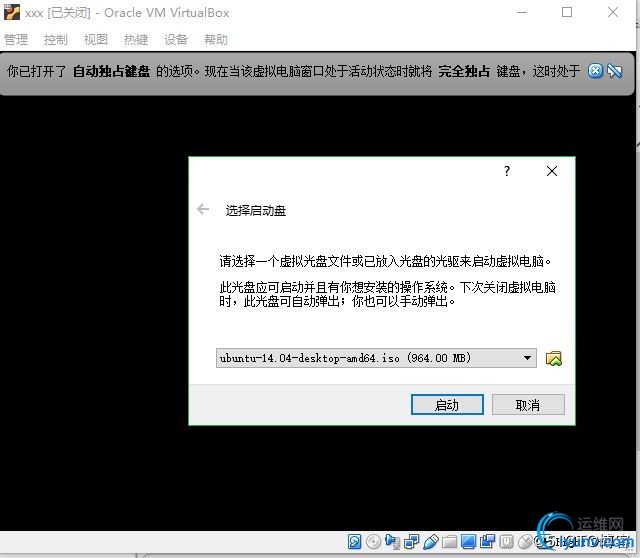Click the hard disk activity status icon

click(354, 542)
